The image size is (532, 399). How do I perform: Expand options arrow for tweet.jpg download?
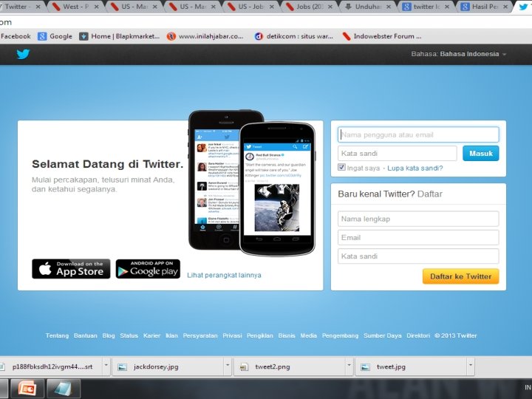coord(470,366)
